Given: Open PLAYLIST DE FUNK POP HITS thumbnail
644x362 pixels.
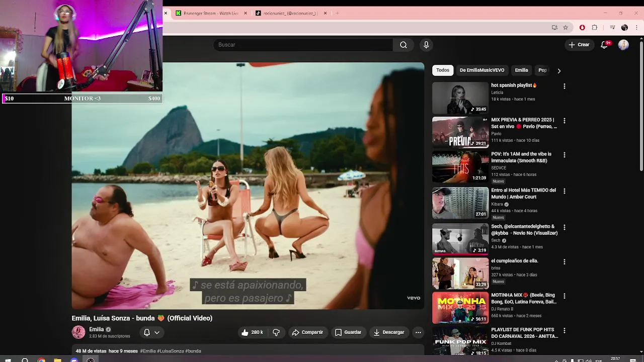Looking at the screenshot, I should (x=460, y=342).
